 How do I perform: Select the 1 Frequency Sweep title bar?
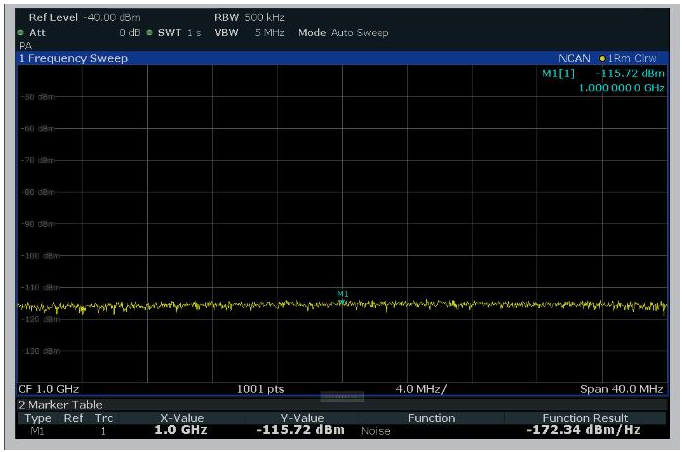[74, 58]
